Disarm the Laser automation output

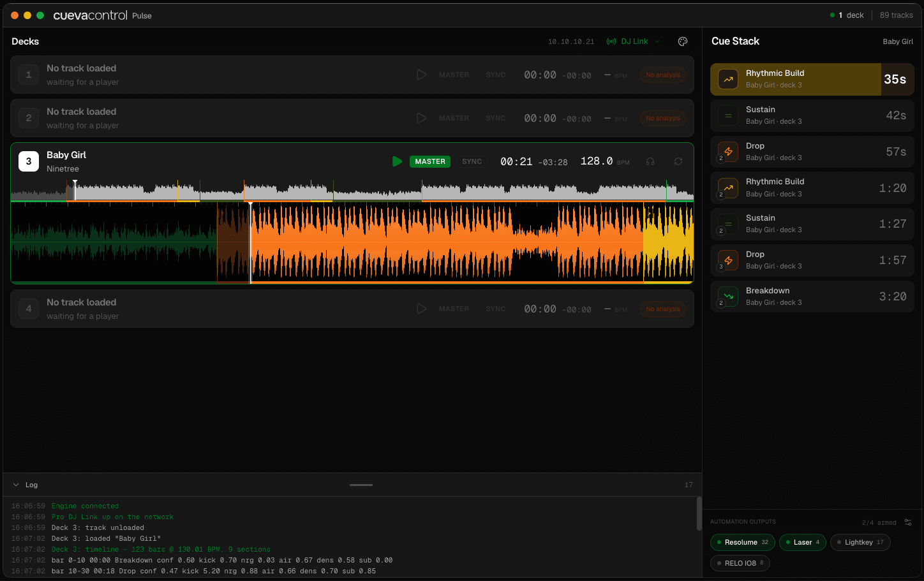[803, 542]
